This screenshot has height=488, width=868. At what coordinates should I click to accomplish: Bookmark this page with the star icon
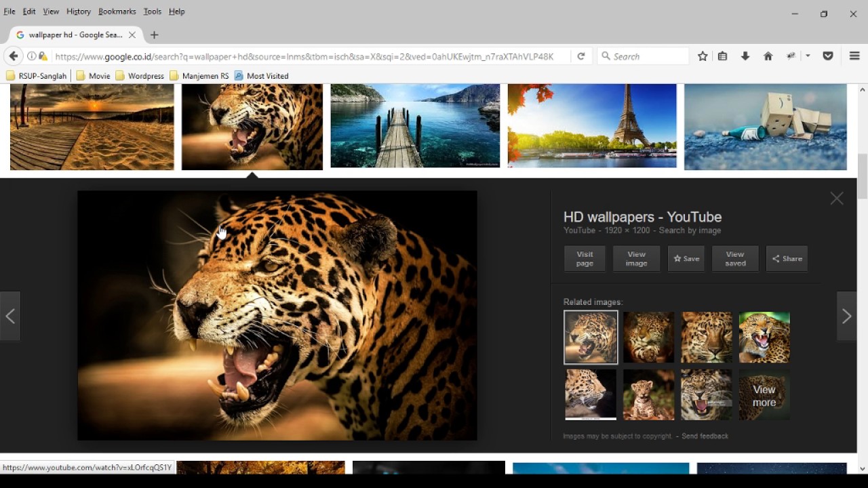pos(703,56)
